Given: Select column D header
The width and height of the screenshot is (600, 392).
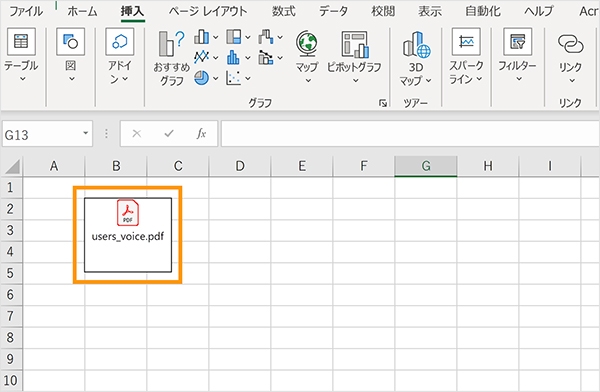Looking at the screenshot, I should [x=240, y=167].
